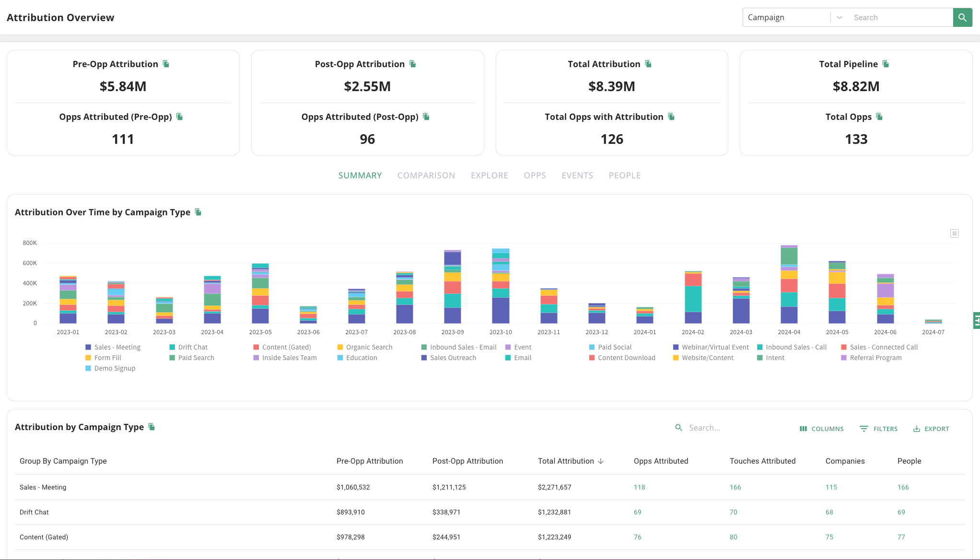Sort by Total Attribution column arrow
The width and height of the screenshot is (980, 560).
pyautogui.click(x=601, y=461)
